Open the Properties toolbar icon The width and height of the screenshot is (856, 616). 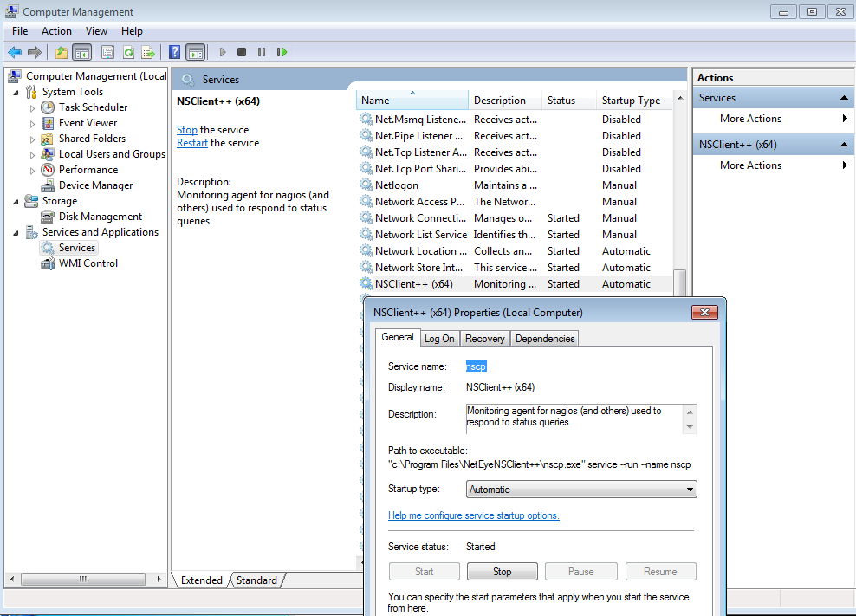108,53
